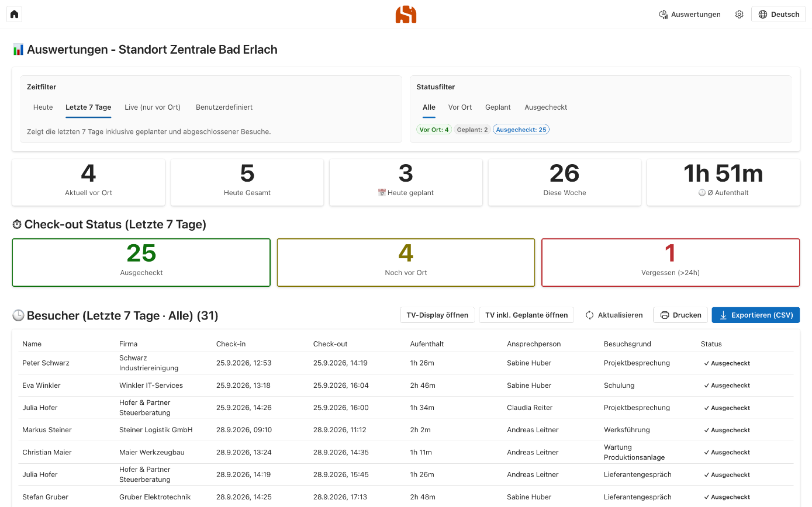Viewport: 812px width, 507px height.
Task: Click the red Vergessen (>24h) box
Action: 671,262
